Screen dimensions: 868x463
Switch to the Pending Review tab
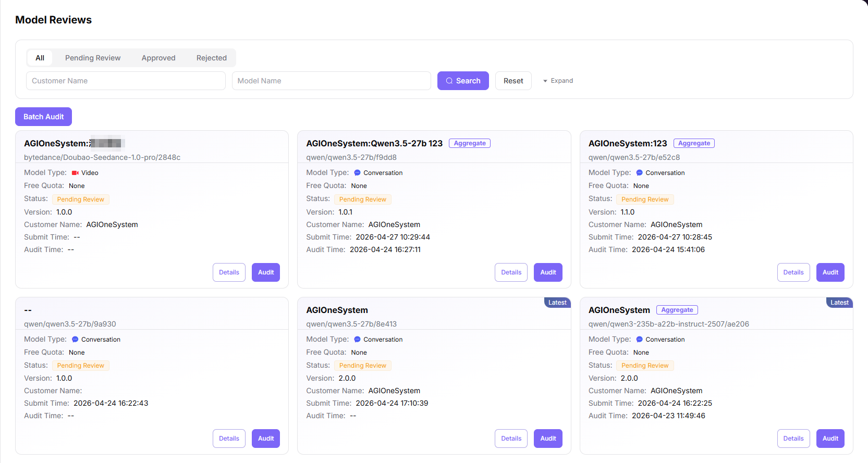coord(93,58)
